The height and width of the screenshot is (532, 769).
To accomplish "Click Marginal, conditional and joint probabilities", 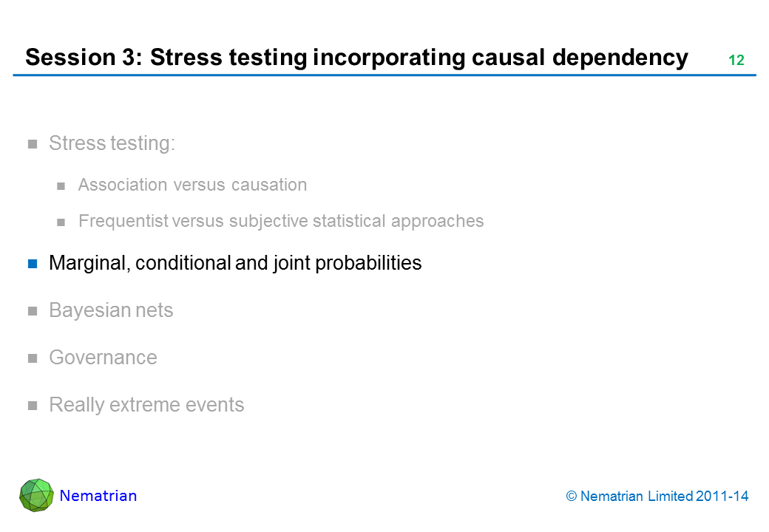I will 235,263.
